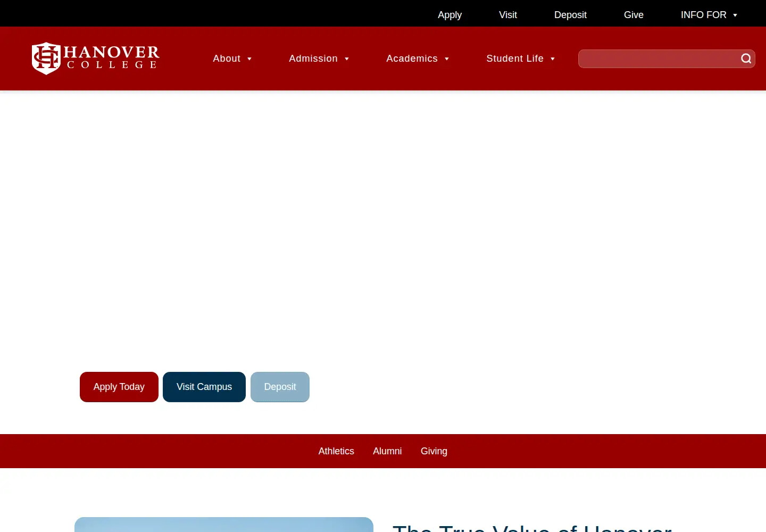
Task: Open the Deposit link in top bar
Action: tap(570, 15)
